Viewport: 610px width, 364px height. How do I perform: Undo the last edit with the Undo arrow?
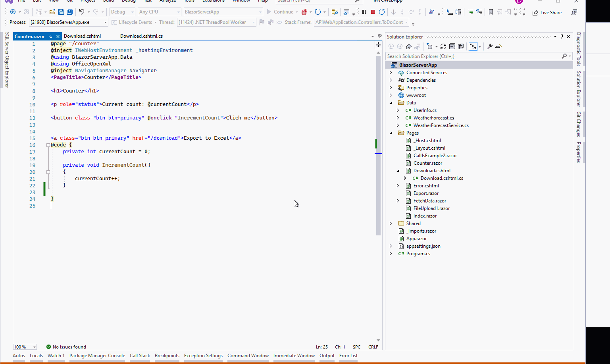coord(81,12)
